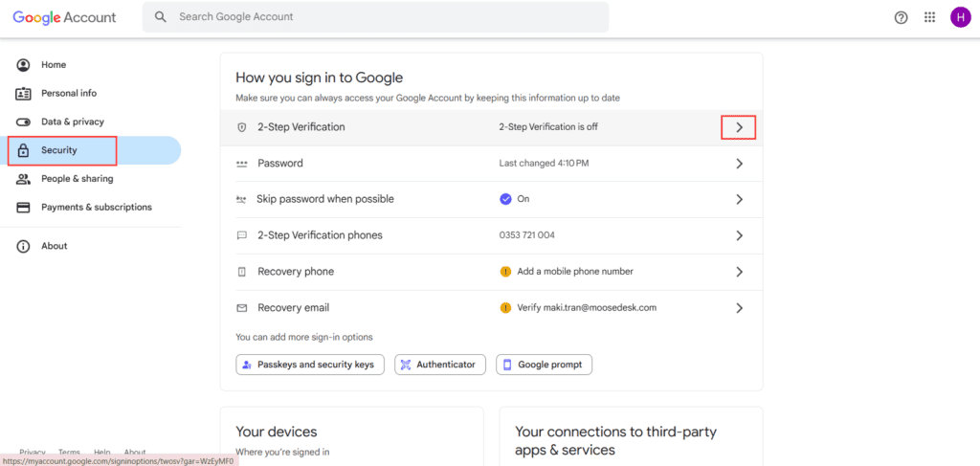Go to the Home section
Viewport: 980px width, 466px height.
tap(91, 65)
